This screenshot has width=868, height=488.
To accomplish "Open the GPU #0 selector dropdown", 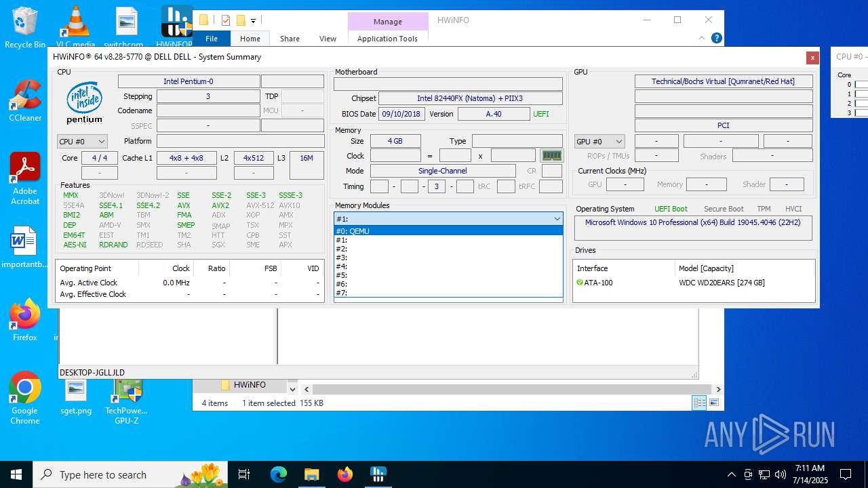I will (599, 141).
